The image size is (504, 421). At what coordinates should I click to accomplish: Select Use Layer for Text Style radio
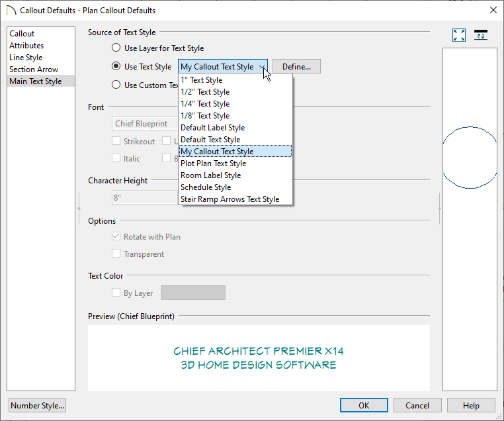pyautogui.click(x=116, y=48)
